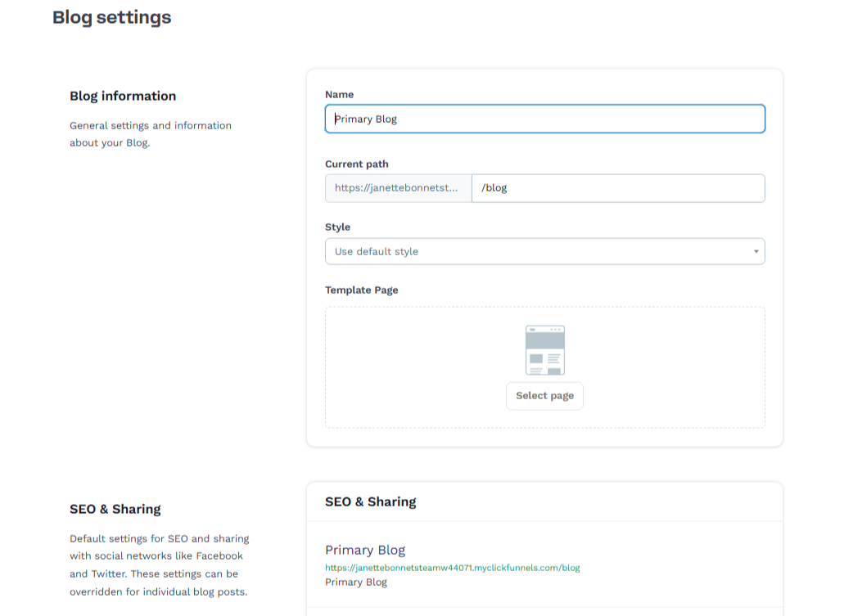Image resolution: width=844 pixels, height=616 pixels.
Task: Click the Current path label
Action: (356, 164)
